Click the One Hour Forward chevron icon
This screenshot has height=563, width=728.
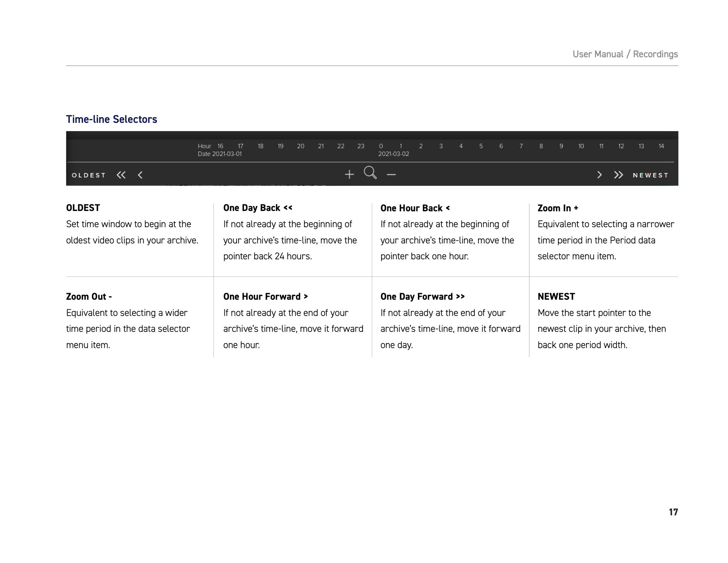click(x=599, y=175)
